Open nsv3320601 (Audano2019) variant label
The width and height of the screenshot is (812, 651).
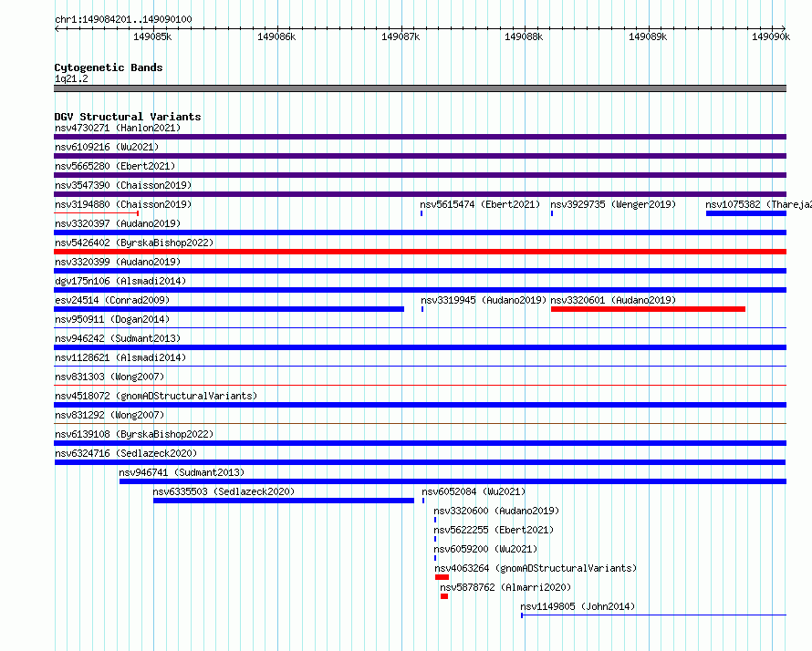point(613,300)
